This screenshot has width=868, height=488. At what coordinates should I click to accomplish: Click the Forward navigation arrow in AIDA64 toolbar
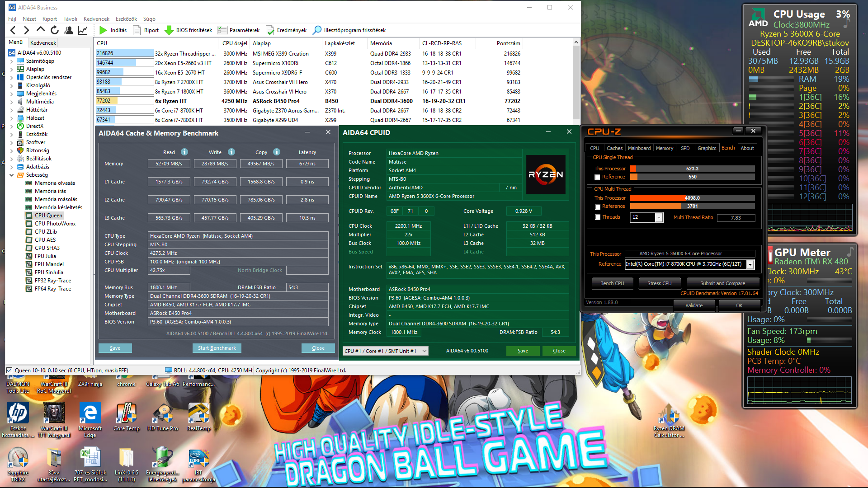coord(27,30)
